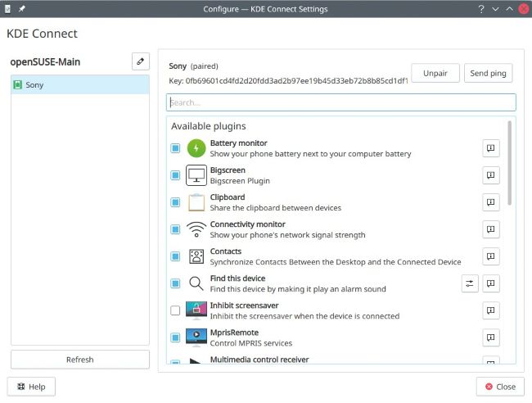Click the plugin list vertical scrollbar
Image resolution: width=532 pixels, height=403 pixels.
[x=511, y=164]
